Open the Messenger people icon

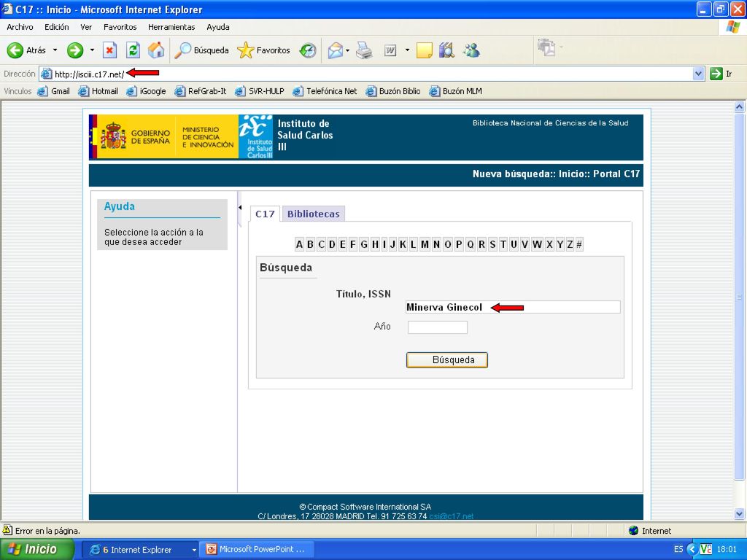coord(471,50)
